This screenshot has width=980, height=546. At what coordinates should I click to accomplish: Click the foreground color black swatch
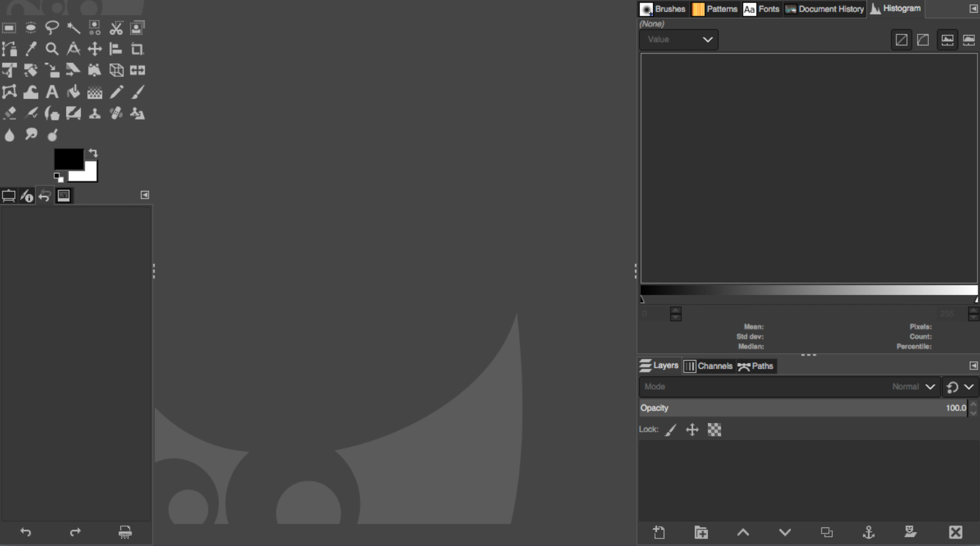[x=68, y=159]
